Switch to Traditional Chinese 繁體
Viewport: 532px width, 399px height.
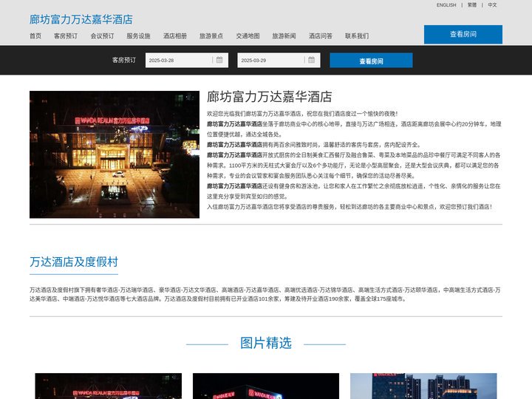point(472,5)
